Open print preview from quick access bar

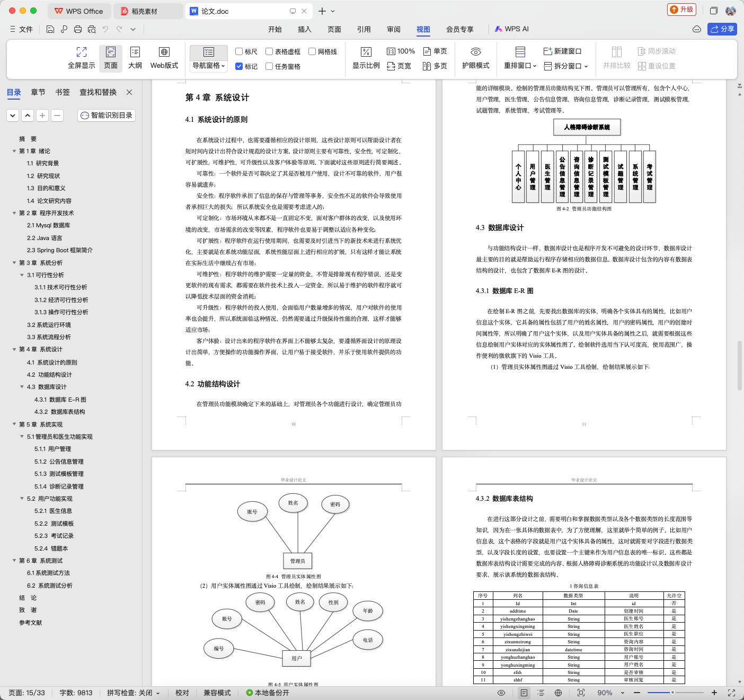pyautogui.click(x=92, y=29)
